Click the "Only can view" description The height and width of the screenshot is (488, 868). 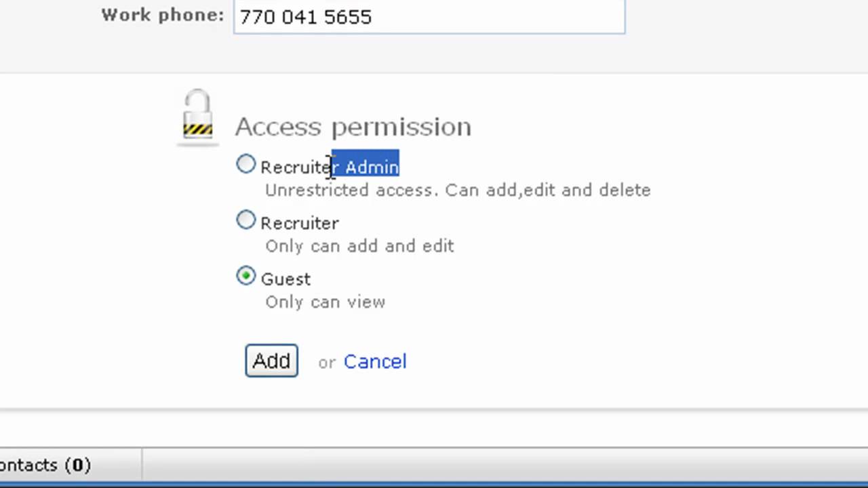pyautogui.click(x=325, y=302)
